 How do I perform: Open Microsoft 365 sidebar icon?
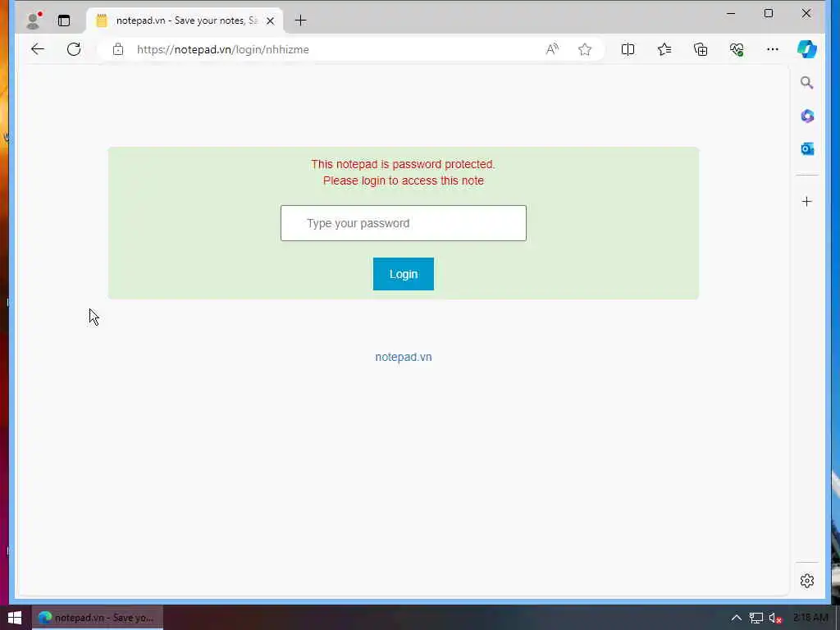point(807,116)
